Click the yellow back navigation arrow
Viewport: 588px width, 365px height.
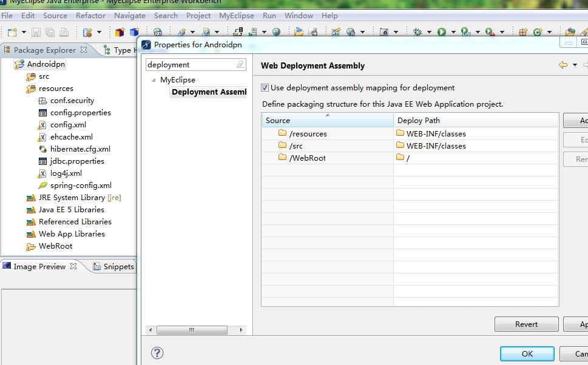coord(563,65)
